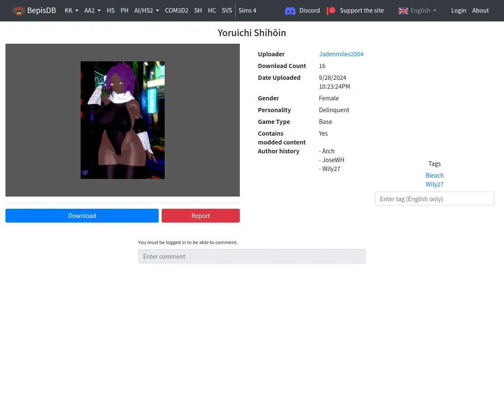
Task: Click the character card preview image
Action: tap(123, 120)
